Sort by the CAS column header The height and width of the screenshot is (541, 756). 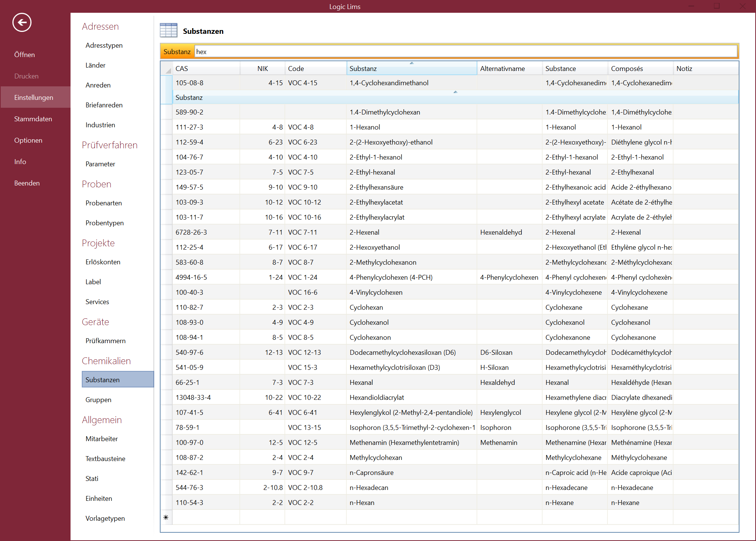pos(206,69)
